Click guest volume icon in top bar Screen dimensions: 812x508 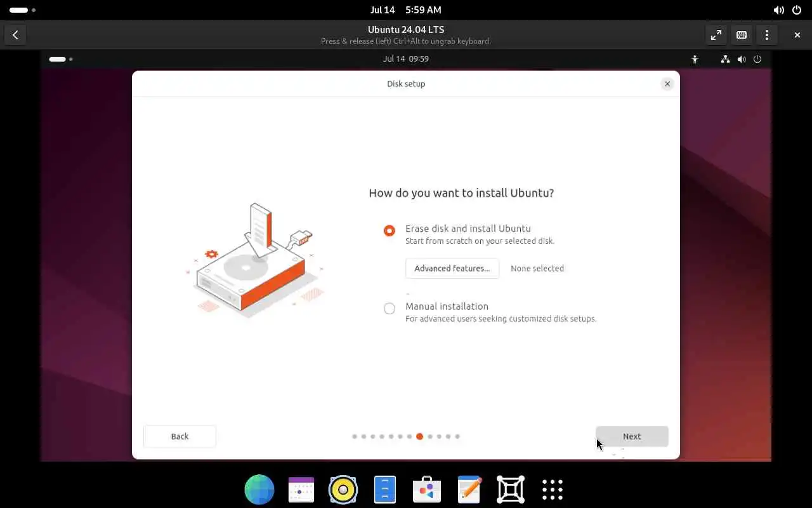coord(742,59)
